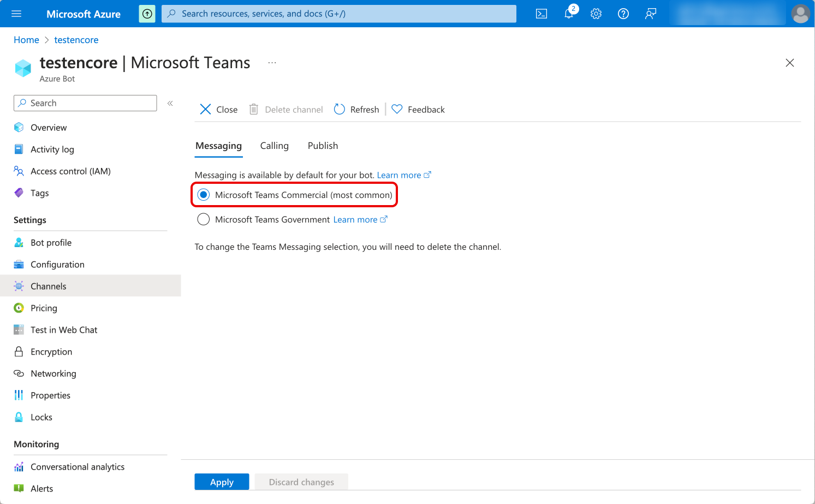Open Properties menu label
The height and width of the screenshot is (504, 815).
[x=50, y=395]
